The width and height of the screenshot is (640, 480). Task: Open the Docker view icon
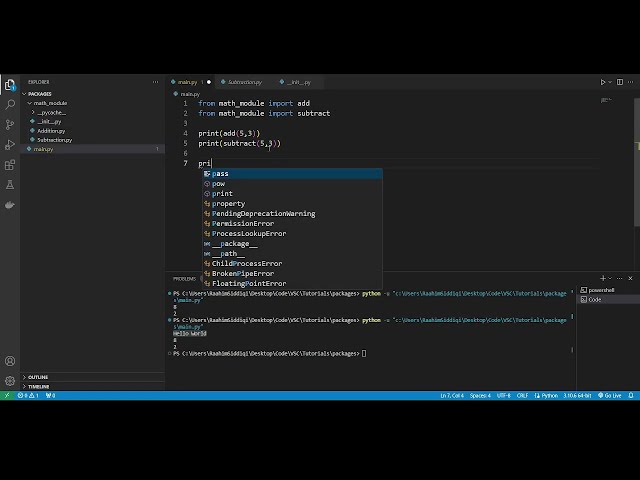coord(10,205)
